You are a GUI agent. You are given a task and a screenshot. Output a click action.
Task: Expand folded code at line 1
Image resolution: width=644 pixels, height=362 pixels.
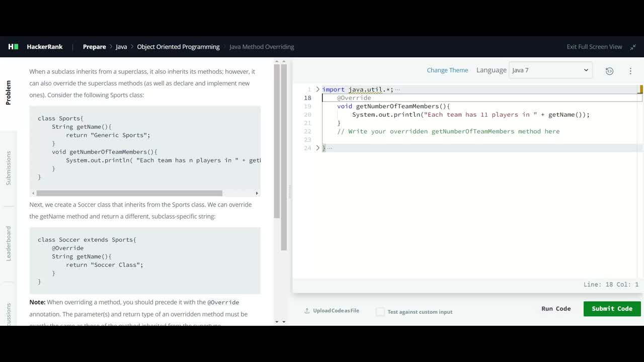tap(317, 89)
